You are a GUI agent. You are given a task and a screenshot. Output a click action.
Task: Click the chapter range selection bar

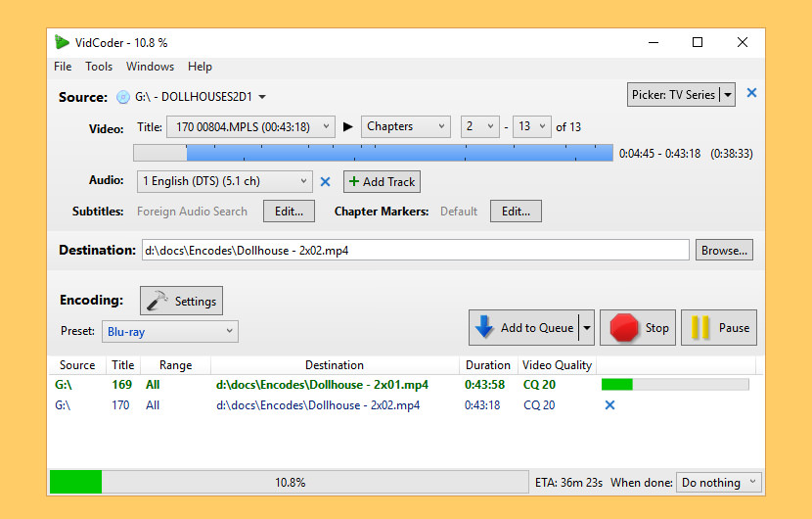coord(373,153)
